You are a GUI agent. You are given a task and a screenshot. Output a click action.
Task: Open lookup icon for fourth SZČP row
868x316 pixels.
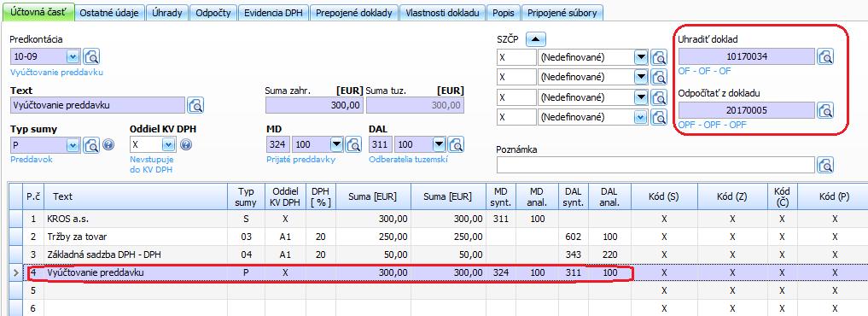[x=659, y=118]
